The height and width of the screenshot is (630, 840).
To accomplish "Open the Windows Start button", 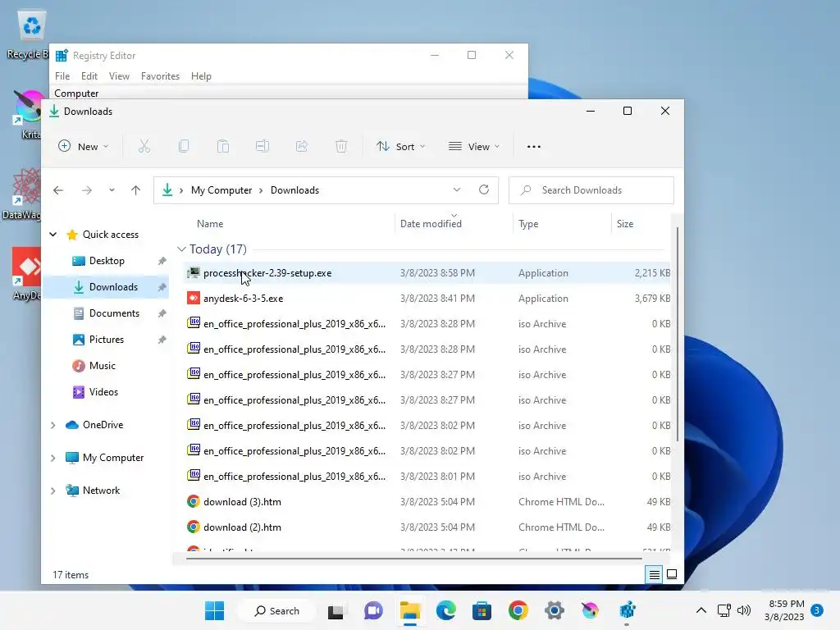I will pos(214,610).
